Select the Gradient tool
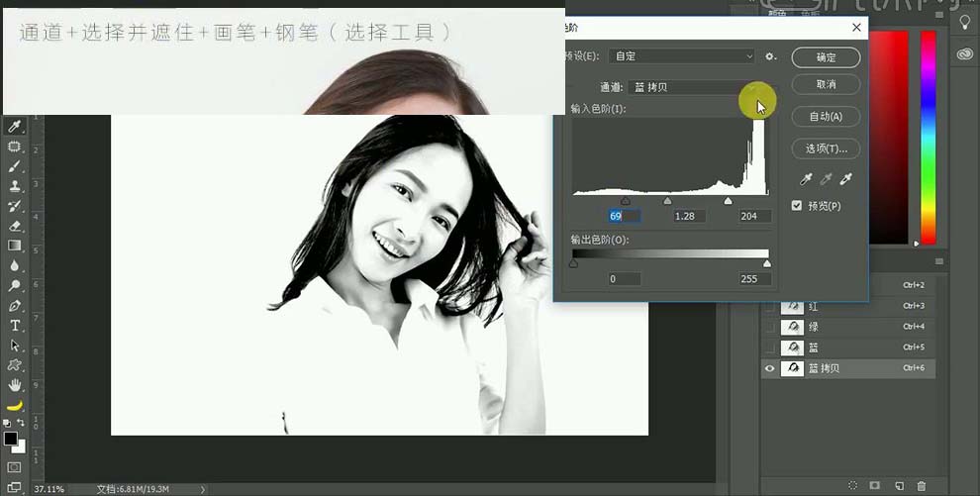The image size is (980, 496). click(14, 246)
